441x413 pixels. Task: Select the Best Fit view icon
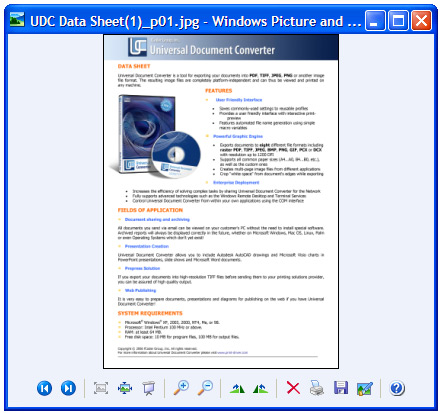point(101,388)
